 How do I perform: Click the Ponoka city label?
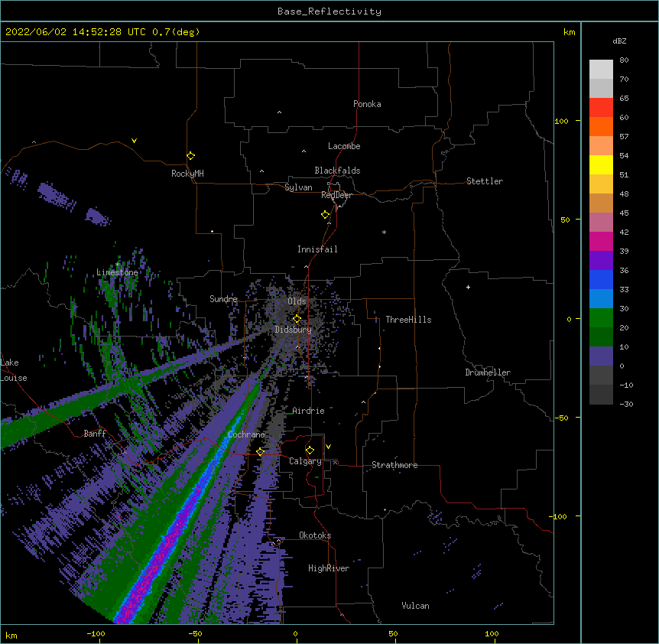(x=367, y=104)
